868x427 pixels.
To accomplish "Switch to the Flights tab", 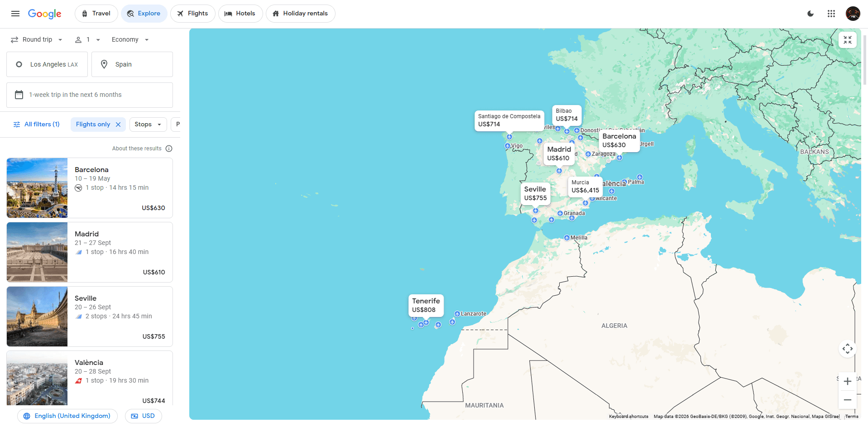I will click(192, 14).
